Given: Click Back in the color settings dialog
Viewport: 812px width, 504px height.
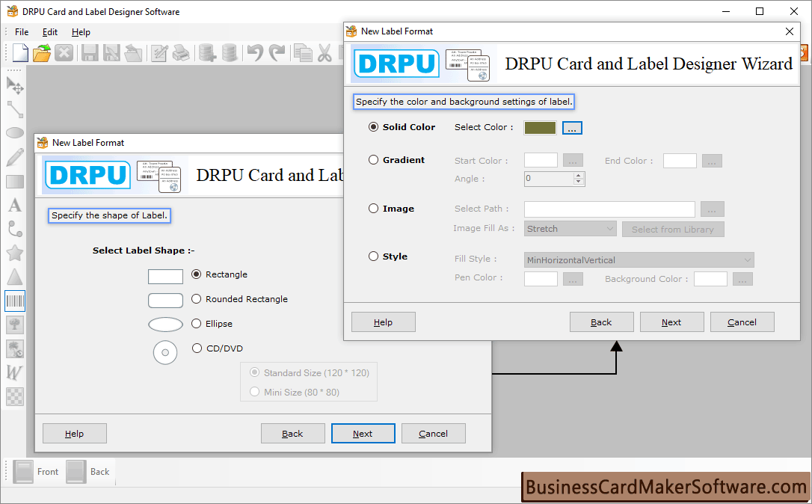Looking at the screenshot, I should pos(601,322).
